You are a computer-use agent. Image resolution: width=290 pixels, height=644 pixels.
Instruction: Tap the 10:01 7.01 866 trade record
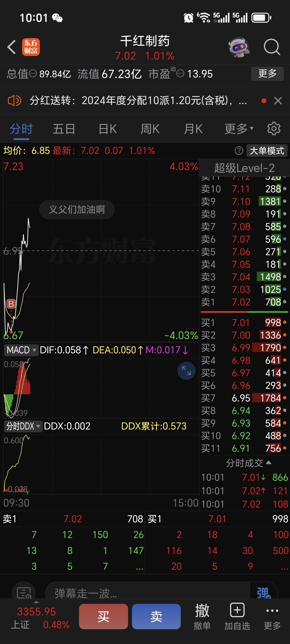244,477
